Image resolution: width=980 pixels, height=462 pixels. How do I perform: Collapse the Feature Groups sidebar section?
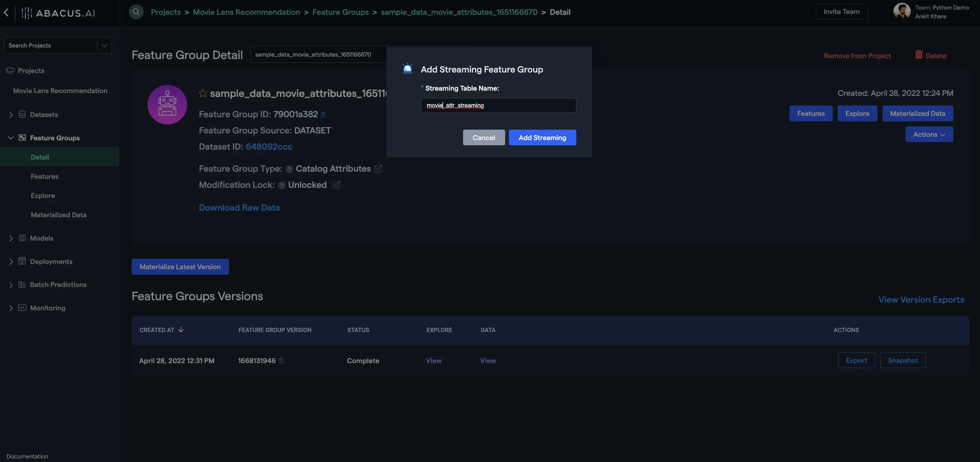(x=11, y=138)
